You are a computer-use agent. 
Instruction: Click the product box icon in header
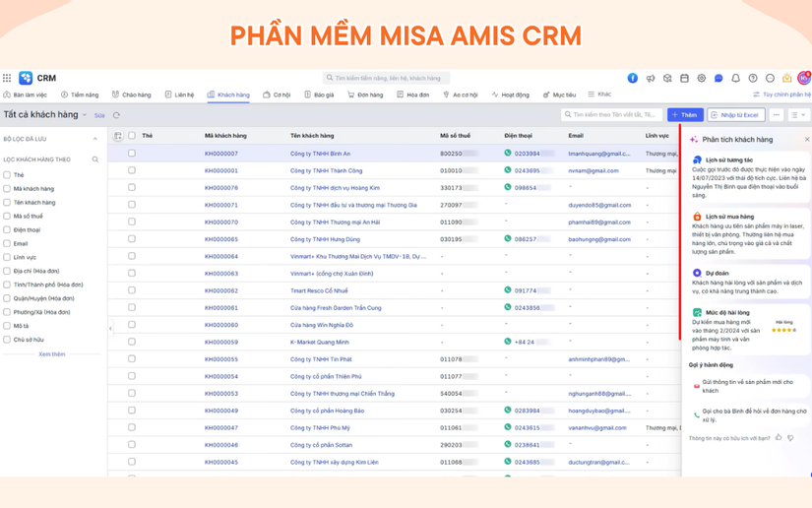[667, 78]
